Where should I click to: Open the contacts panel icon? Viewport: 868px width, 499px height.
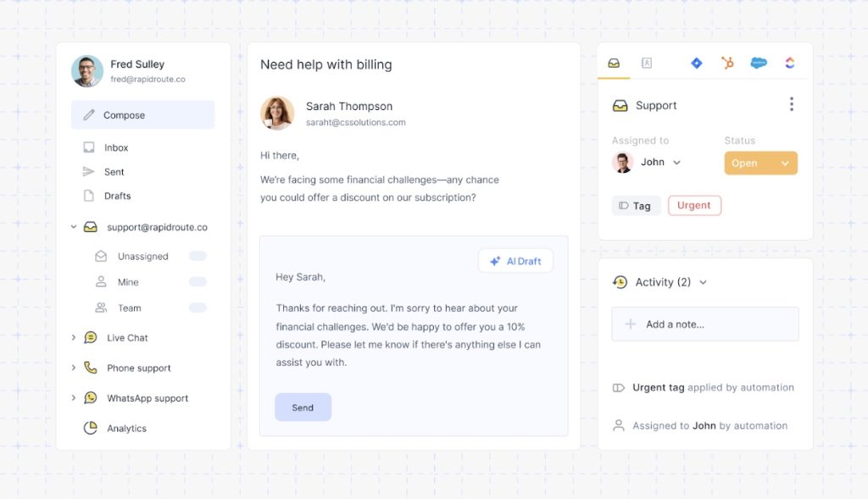646,63
